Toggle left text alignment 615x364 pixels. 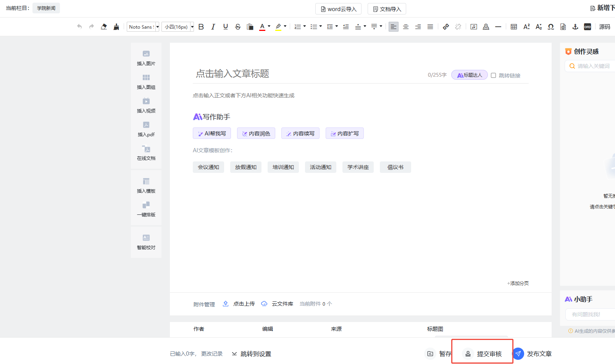(393, 27)
